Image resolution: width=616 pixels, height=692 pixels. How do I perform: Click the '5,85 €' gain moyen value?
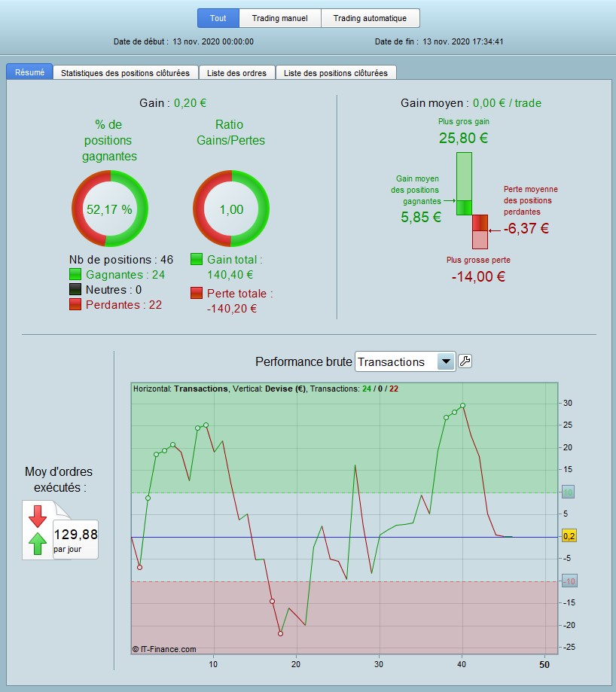421,217
